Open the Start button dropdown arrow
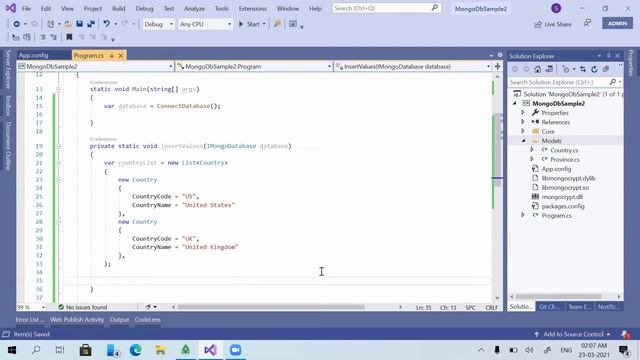Image resolution: width=640 pixels, height=360 pixels. pyautogui.click(x=264, y=24)
